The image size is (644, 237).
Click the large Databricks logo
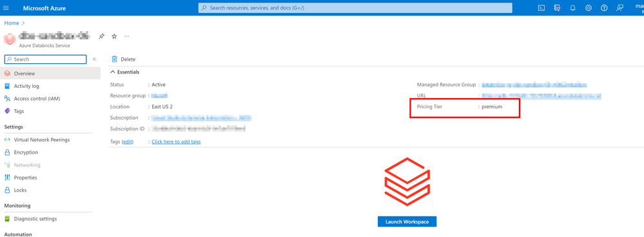coord(407,182)
